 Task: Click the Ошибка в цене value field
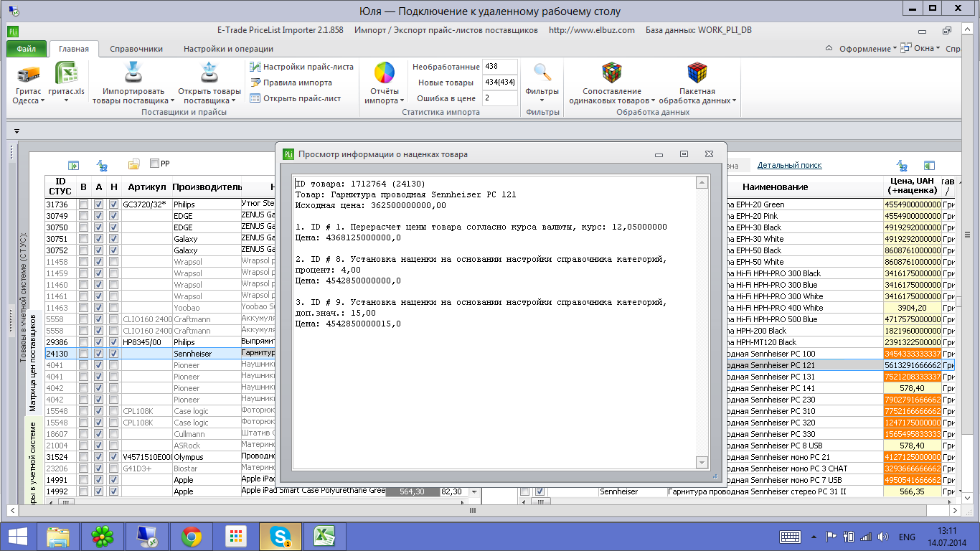coord(500,98)
